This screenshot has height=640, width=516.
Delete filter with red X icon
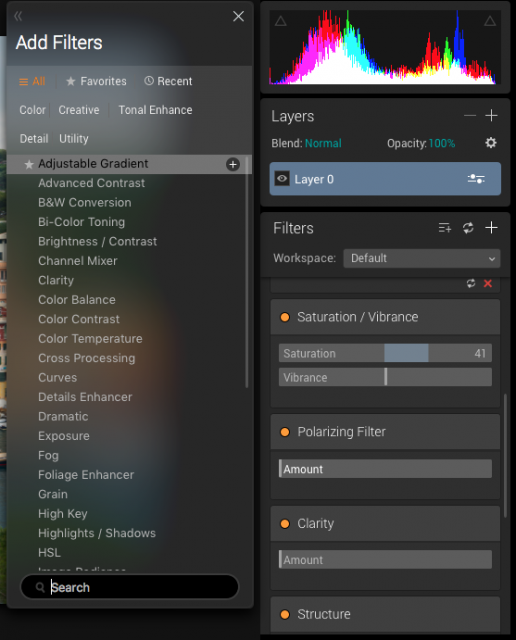tap(487, 284)
